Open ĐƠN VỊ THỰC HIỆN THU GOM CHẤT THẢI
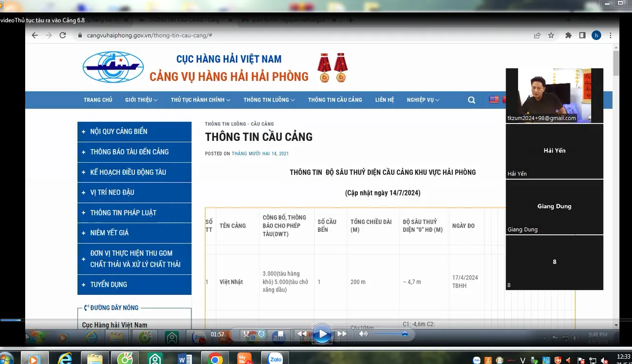 (x=134, y=259)
